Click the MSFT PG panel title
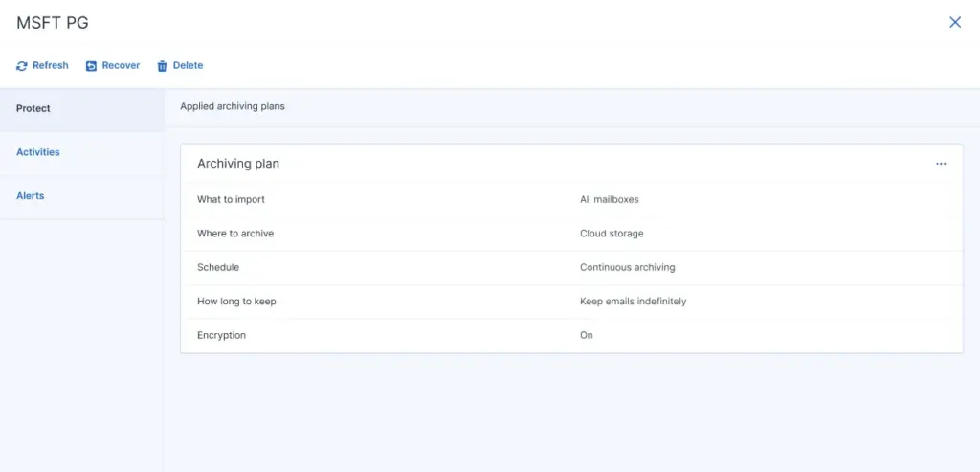 (x=53, y=23)
